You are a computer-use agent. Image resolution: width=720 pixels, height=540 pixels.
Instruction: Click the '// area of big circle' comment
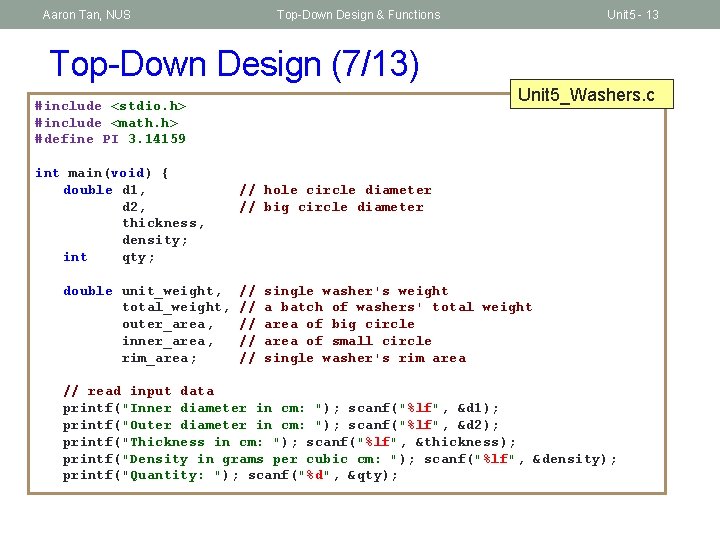pos(327,324)
